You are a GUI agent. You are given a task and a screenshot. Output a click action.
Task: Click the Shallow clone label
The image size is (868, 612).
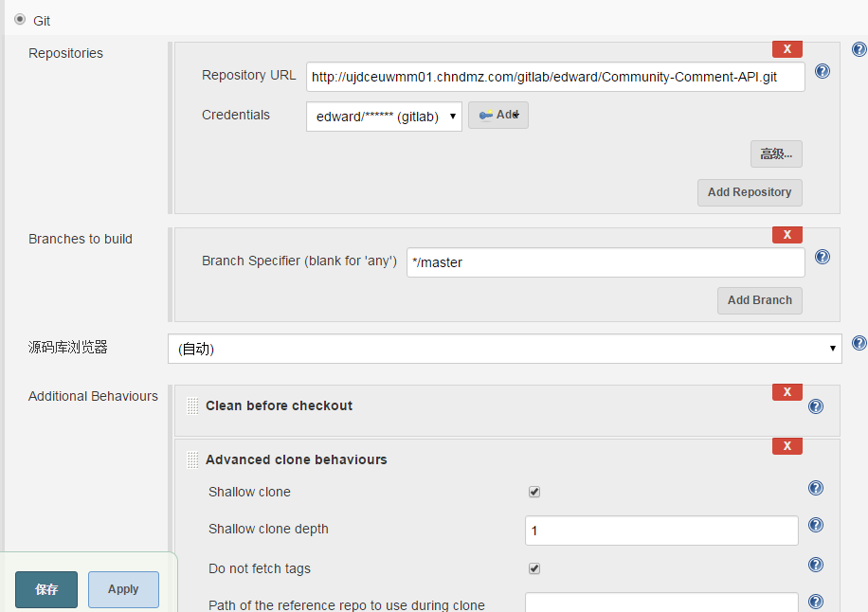[249, 493]
